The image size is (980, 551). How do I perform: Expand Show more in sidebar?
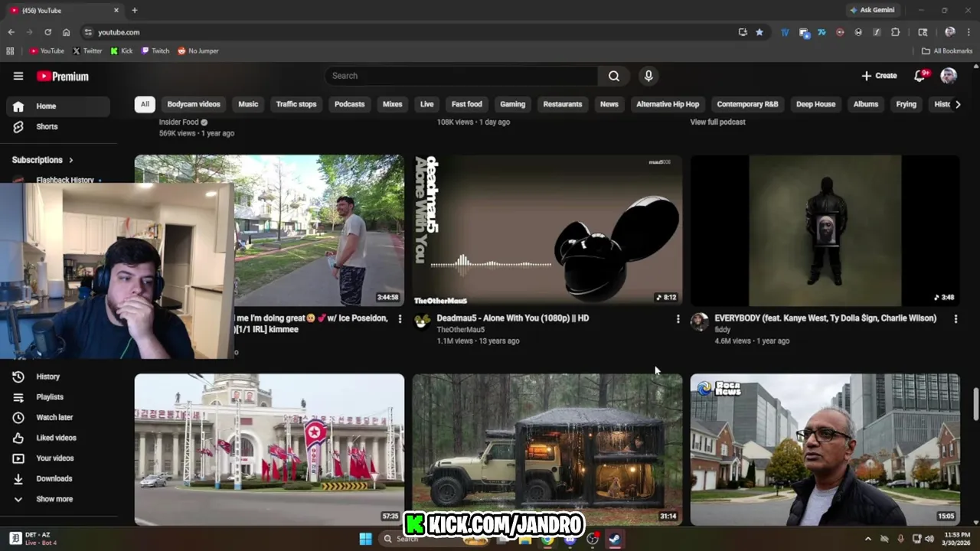[x=57, y=499]
